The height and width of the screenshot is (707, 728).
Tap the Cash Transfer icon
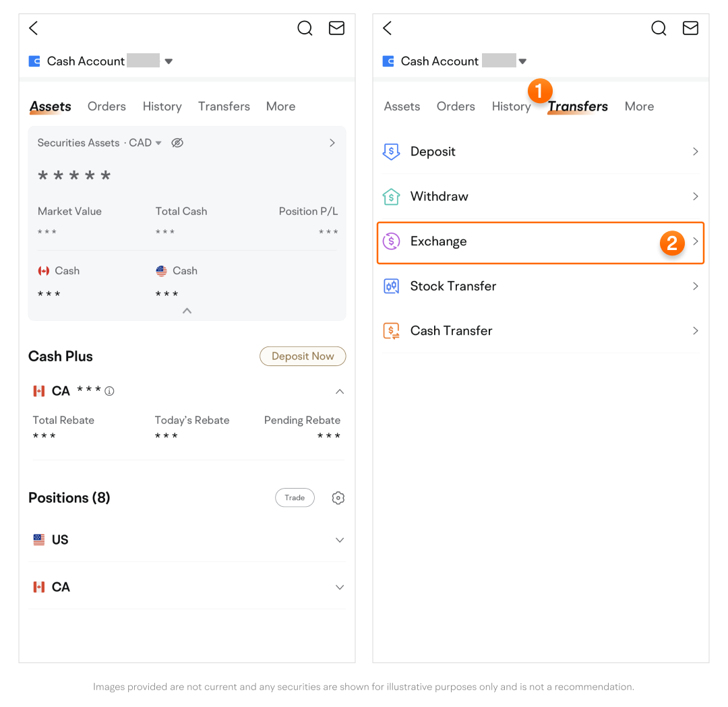[391, 331]
